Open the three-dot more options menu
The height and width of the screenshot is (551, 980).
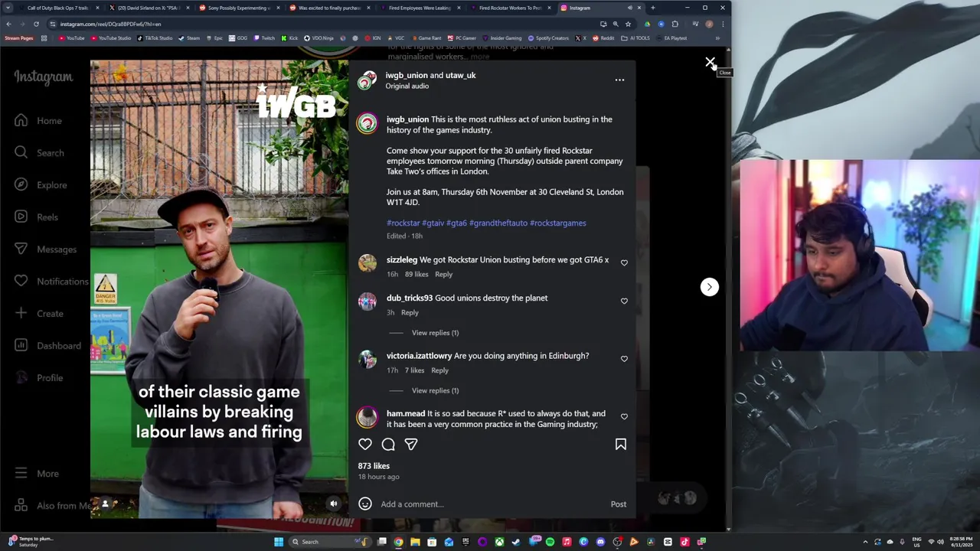[x=619, y=80]
